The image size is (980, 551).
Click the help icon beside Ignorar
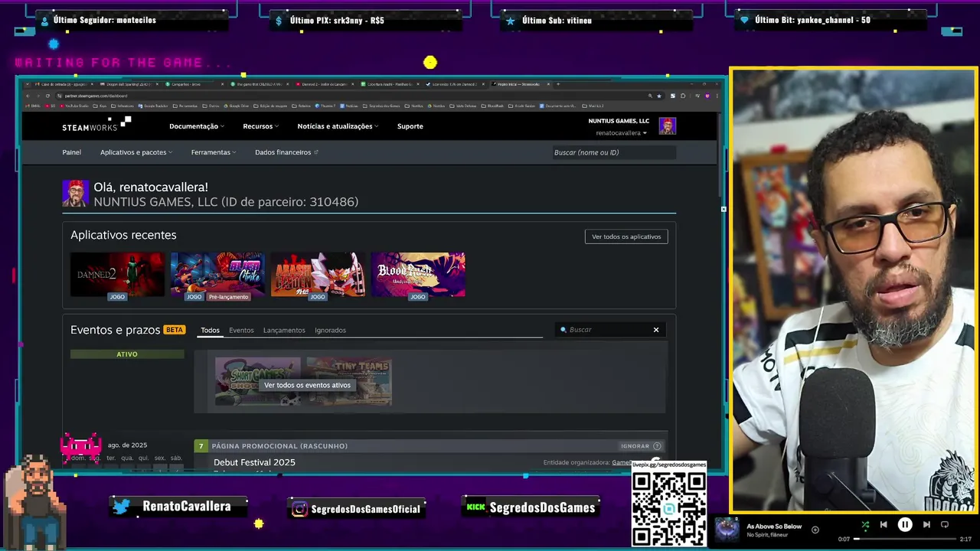point(657,446)
